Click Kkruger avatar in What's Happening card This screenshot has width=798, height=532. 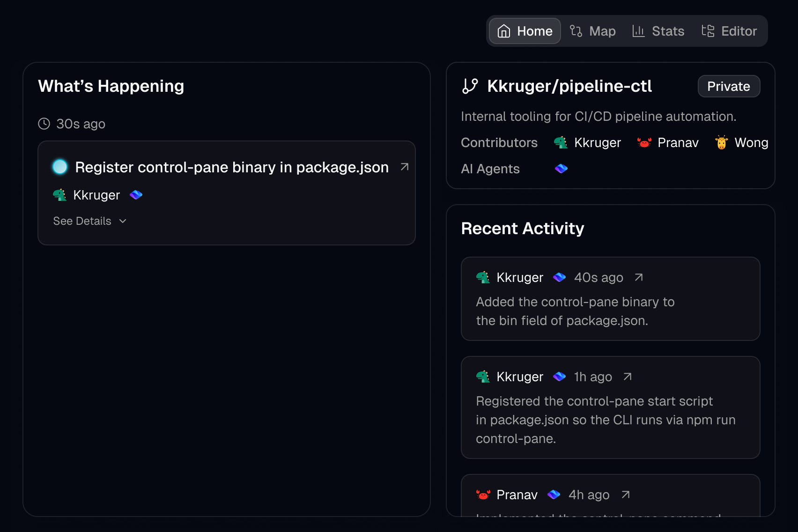(x=59, y=195)
